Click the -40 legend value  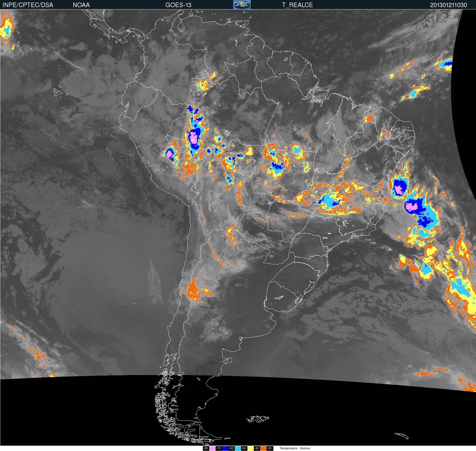[x=257, y=448]
